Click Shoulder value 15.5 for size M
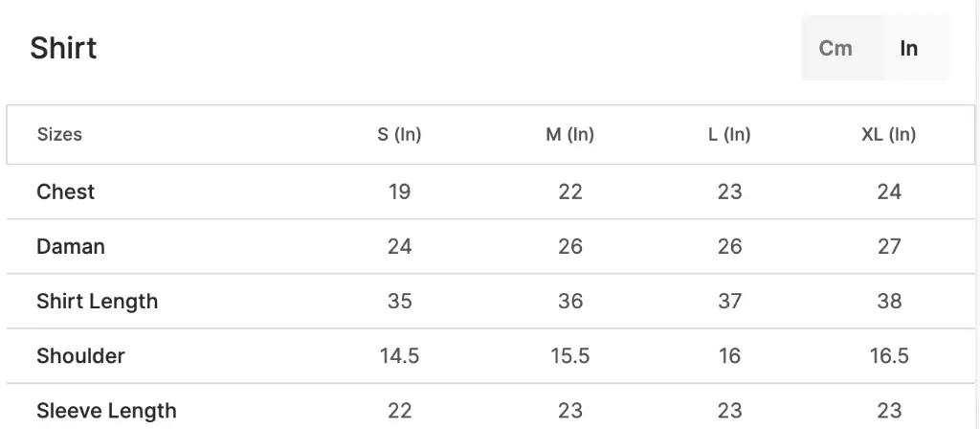Image resolution: width=980 pixels, height=429 pixels. 570,356
